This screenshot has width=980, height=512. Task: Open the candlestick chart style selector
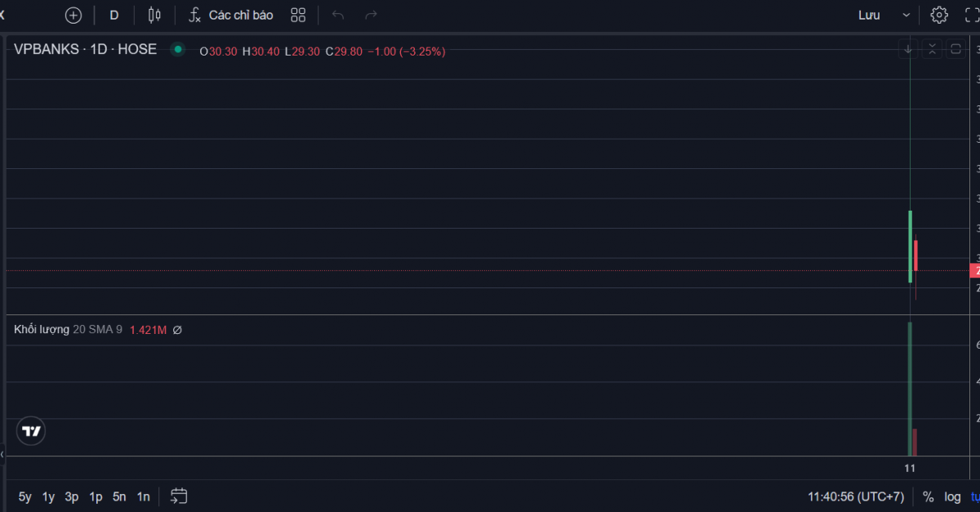(x=154, y=15)
